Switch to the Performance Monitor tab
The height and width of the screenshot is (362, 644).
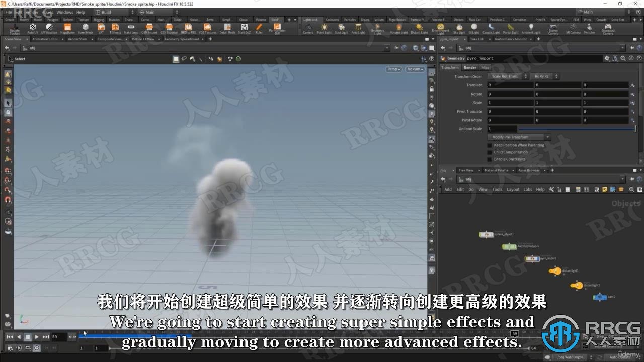click(x=511, y=39)
